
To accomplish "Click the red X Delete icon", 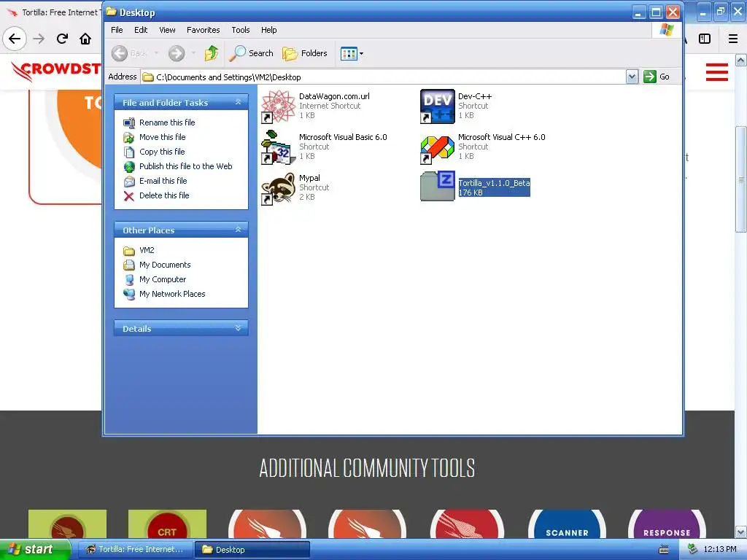I will point(129,195).
